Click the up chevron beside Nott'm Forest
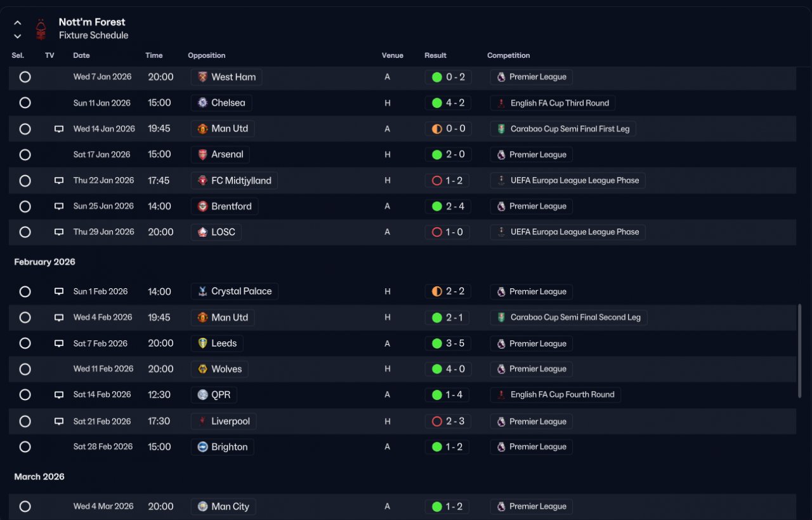The height and width of the screenshot is (520, 812). [x=17, y=23]
